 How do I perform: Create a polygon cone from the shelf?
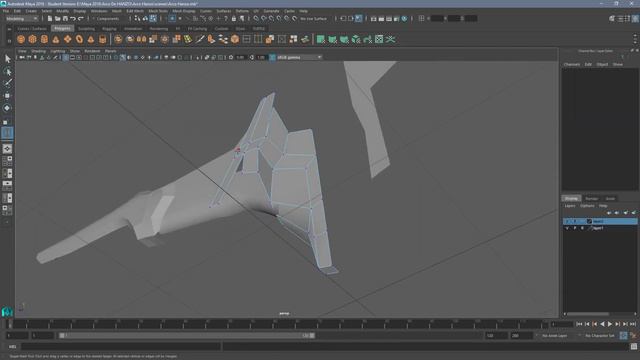point(56,39)
